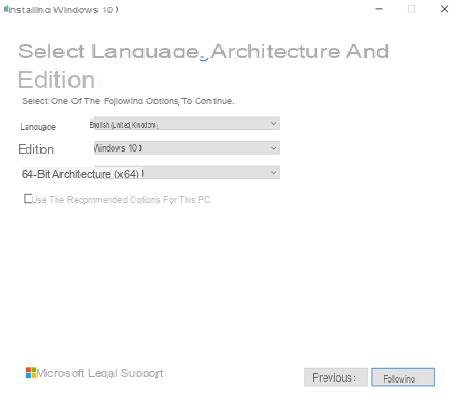Image resolution: width=460 pixels, height=402 pixels.
Task: Open the Support link
Action: point(142,373)
